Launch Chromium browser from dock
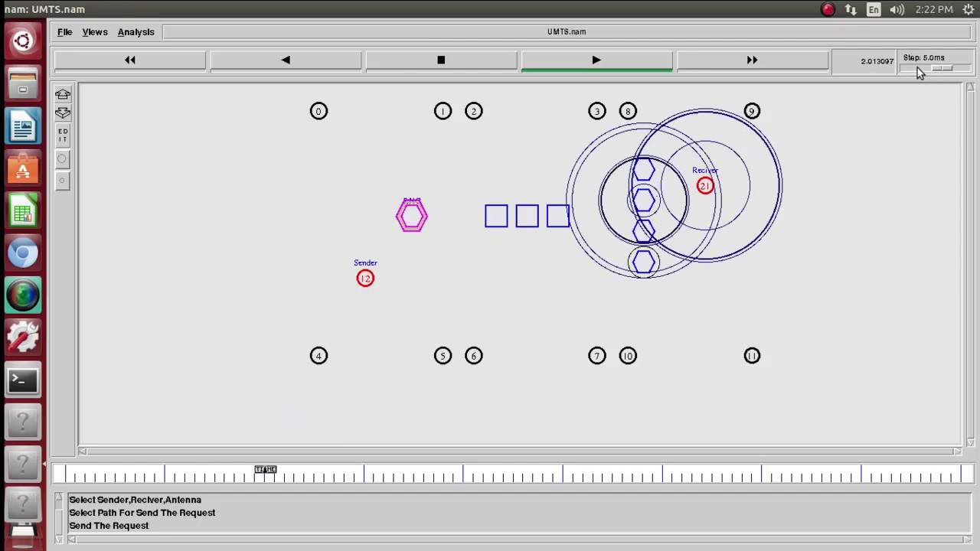This screenshot has height=551, width=980. point(23,254)
